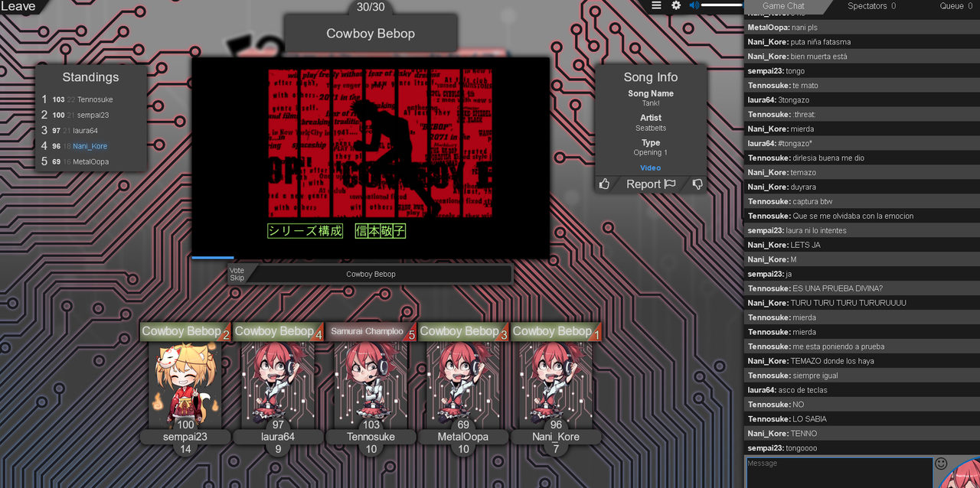Click chat message 'ES UNA PRUEBA DIVINA?'
Screen dimensions: 980x488
tap(838, 288)
